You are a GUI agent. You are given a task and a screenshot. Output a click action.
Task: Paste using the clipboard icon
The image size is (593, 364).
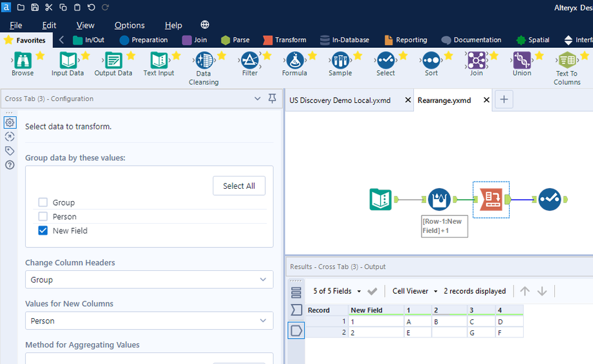77,7
